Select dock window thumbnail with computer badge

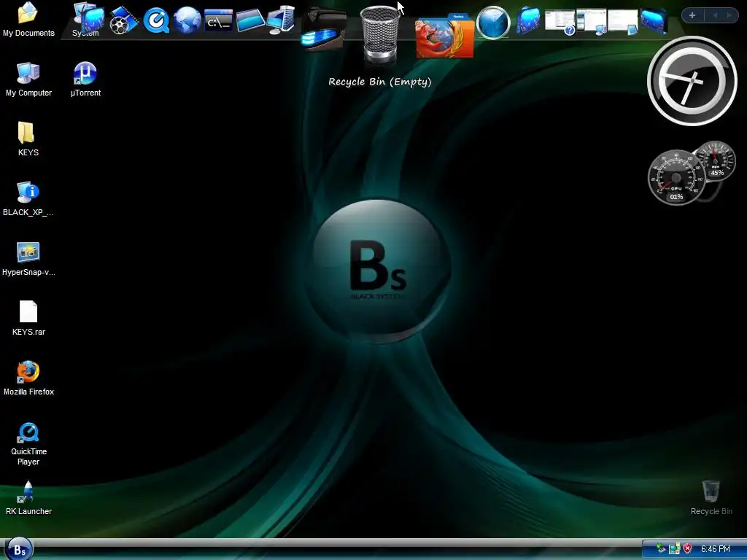[x=591, y=22]
